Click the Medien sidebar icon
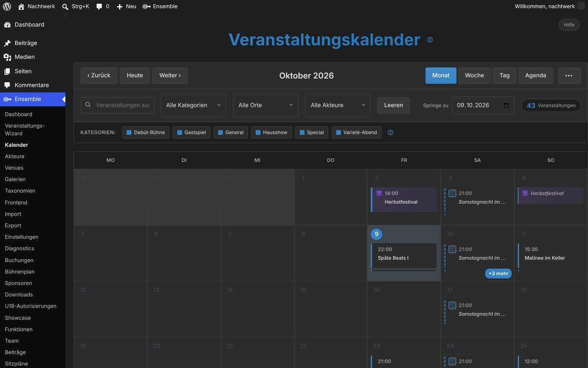 tap(7, 57)
